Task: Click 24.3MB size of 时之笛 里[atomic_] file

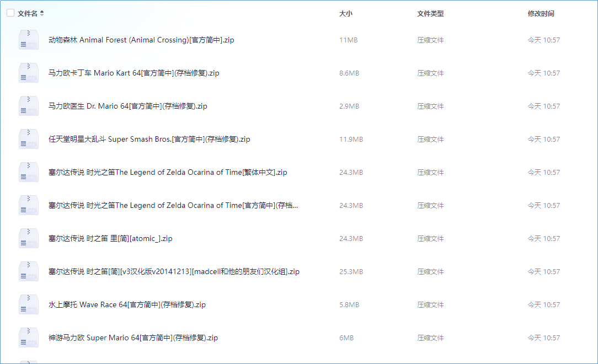Action: [x=351, y=239]
